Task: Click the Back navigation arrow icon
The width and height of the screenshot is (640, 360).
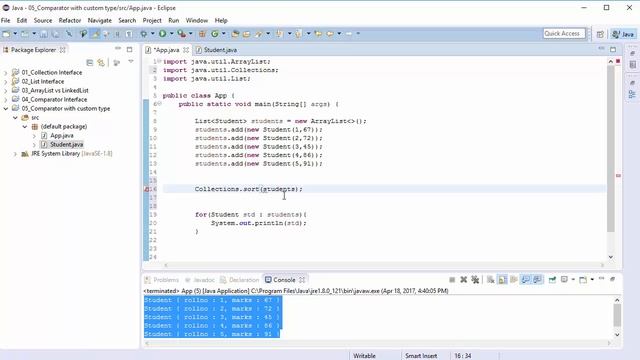Action: click(x=330, y=34)
